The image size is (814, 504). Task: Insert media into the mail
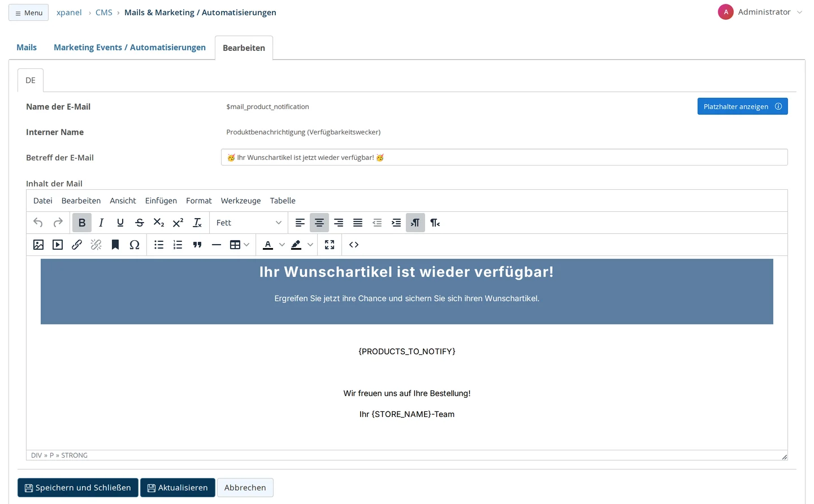pos(58,245)
